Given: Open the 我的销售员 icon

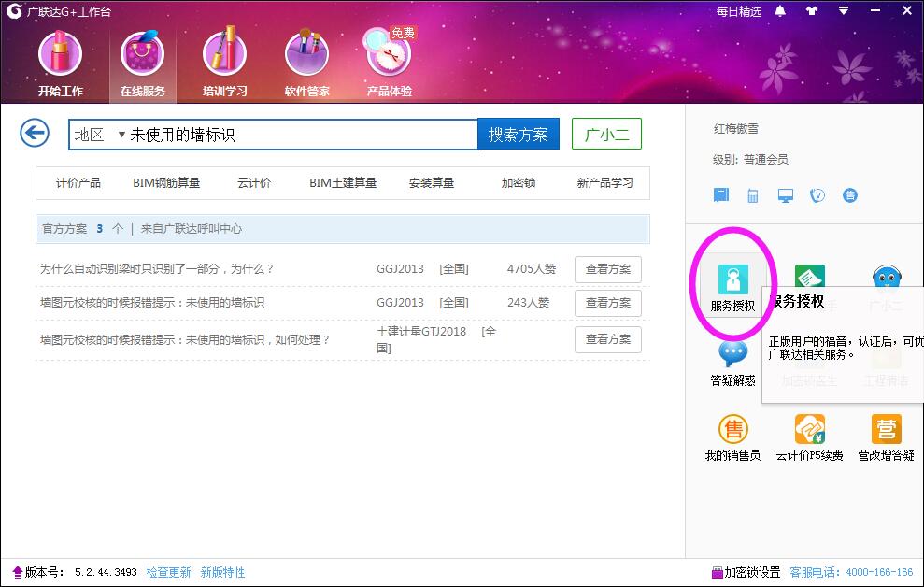Looking at the screenshot, I should pos(732,437).
